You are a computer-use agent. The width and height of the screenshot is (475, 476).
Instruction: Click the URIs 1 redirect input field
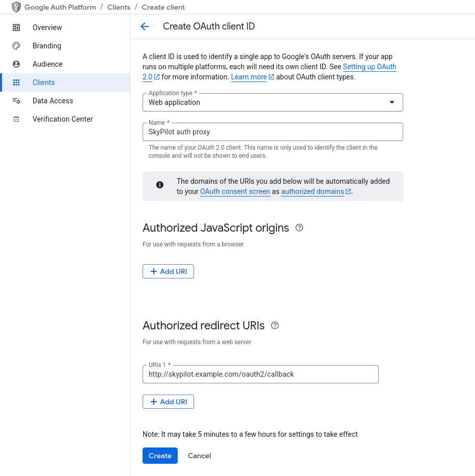pyautogui.click(x=261, y=374)
